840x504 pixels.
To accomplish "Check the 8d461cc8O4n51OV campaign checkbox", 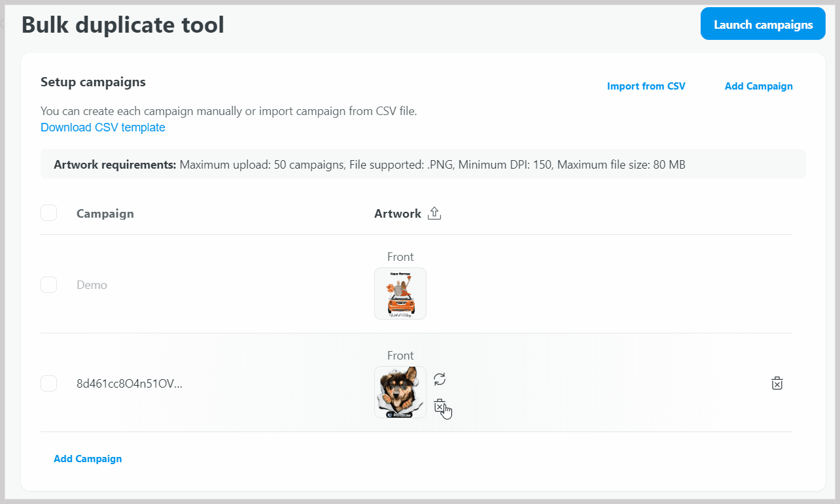I will pos(48,384).
